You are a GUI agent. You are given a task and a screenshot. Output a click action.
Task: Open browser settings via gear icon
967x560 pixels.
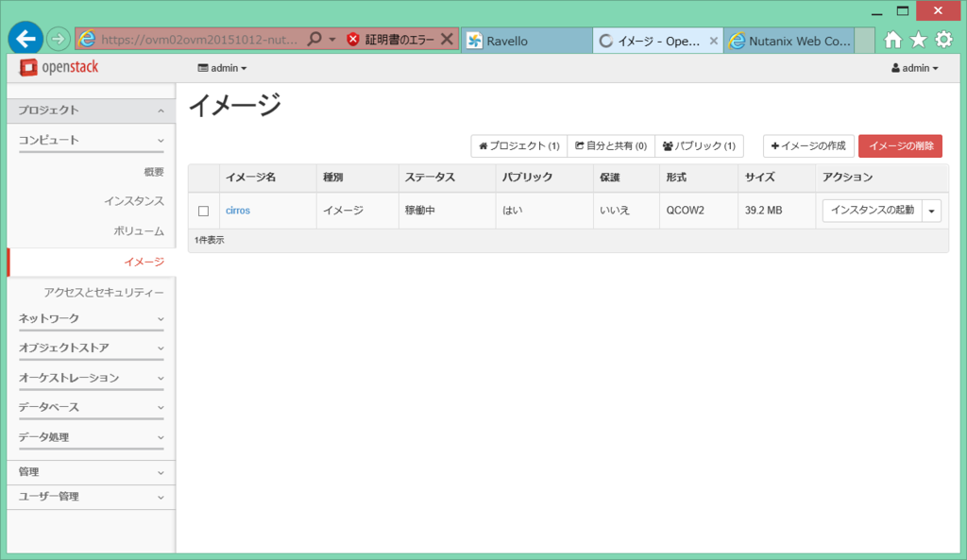(x=942, y=39)
